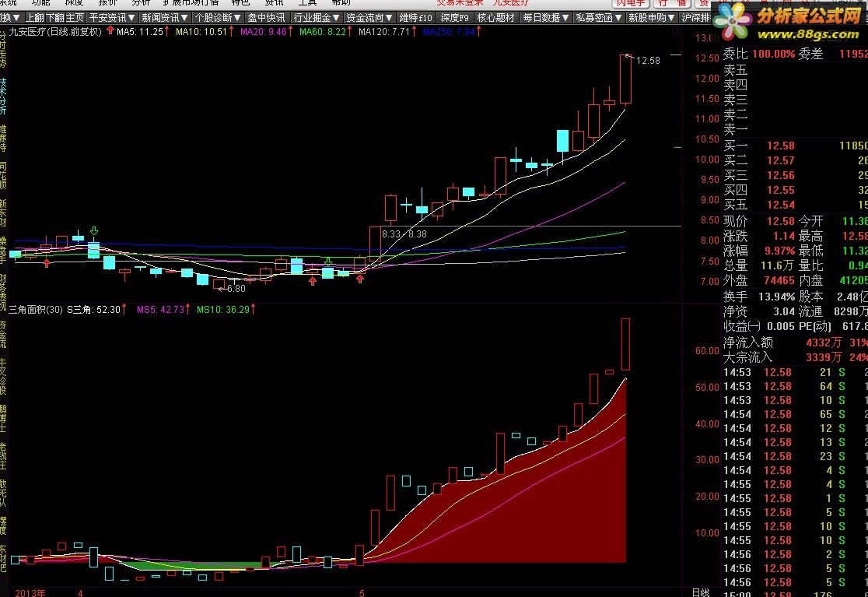Open 核心题材 core themes
Image resolution: width=868 pixels, height=597 pixels.
[x=496, y=18]
